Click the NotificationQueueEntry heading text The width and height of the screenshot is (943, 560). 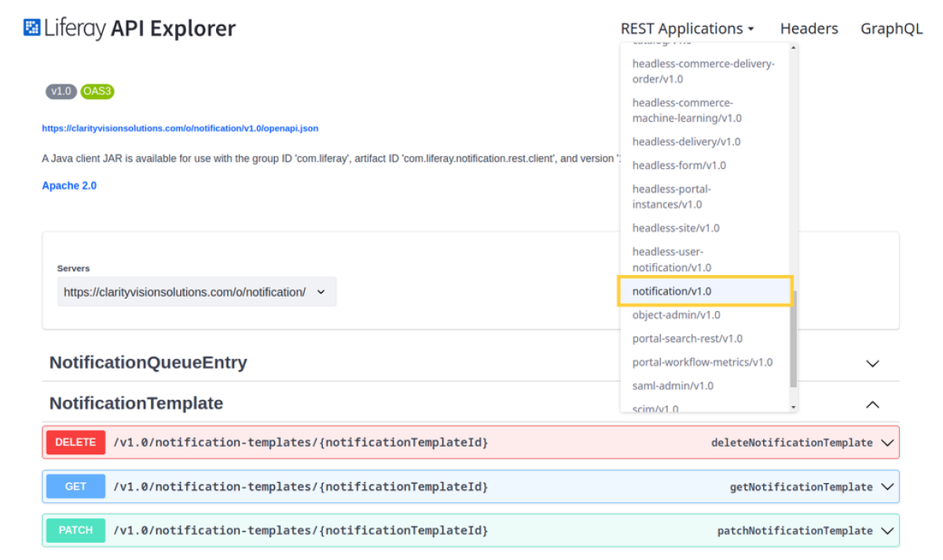point(148,362)
